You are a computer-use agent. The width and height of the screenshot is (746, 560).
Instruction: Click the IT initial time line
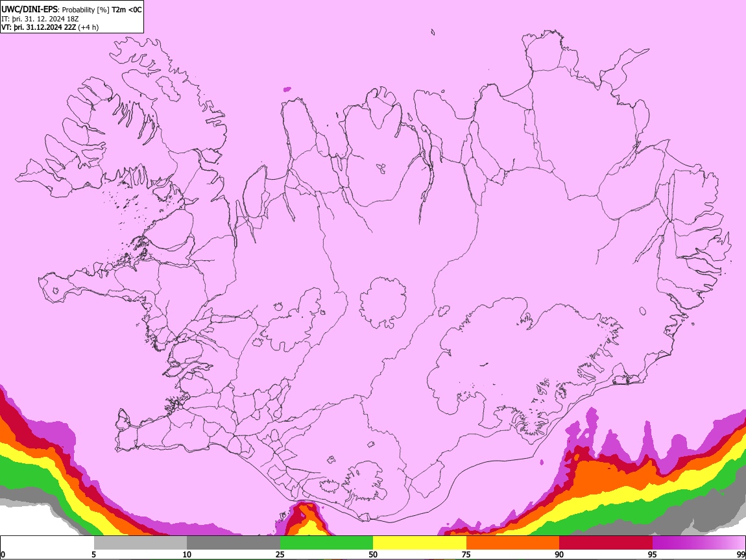[40, 19]
